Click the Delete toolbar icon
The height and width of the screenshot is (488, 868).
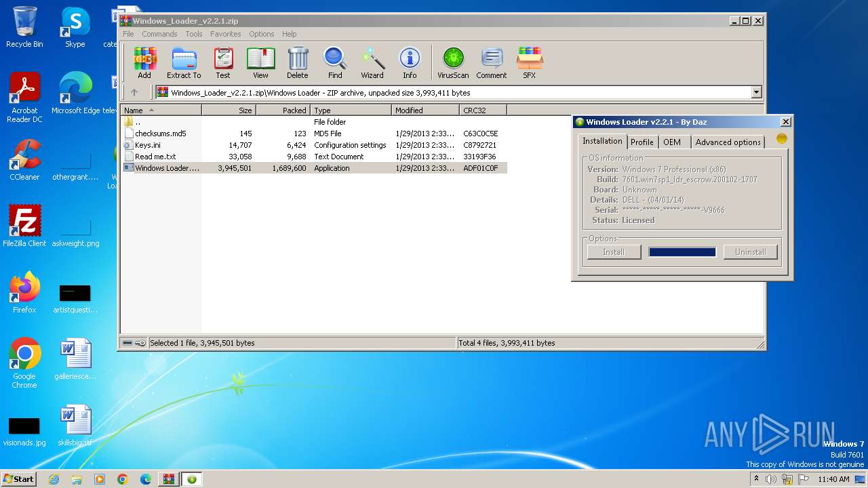point(298,63)
